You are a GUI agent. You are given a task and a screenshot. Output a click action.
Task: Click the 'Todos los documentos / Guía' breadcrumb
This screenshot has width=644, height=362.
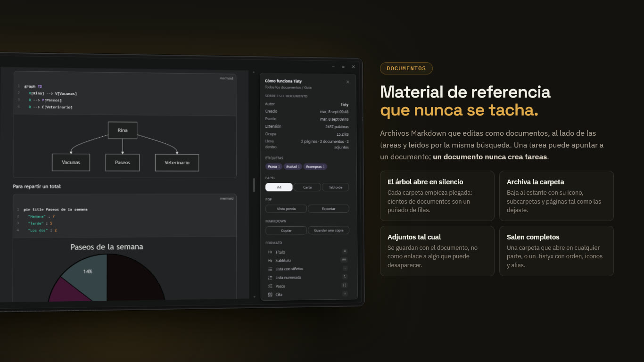[288, 88]
